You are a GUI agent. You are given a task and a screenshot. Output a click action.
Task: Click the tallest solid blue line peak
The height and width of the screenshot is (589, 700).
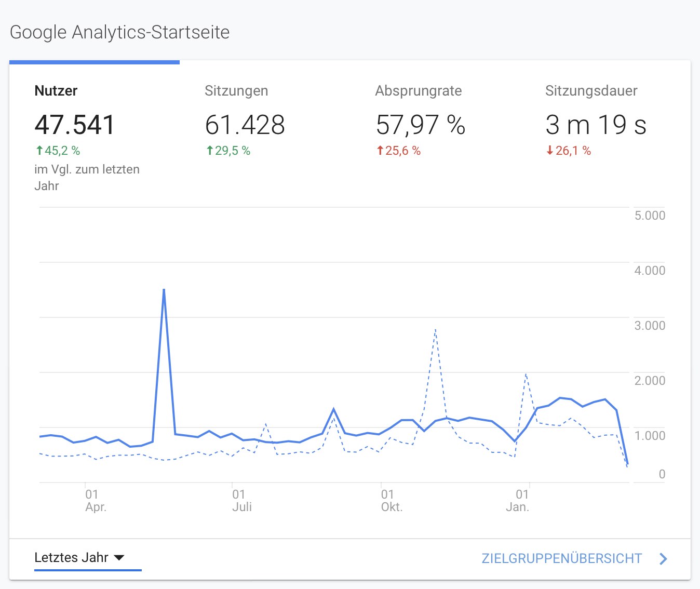click(164, 290)
